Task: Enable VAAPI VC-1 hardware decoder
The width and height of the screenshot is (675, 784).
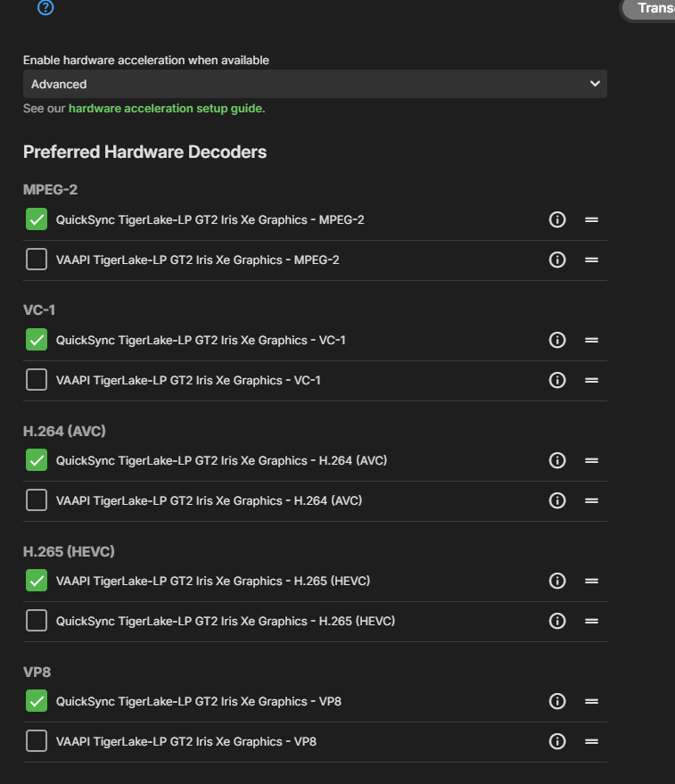Action: (37, 380)
